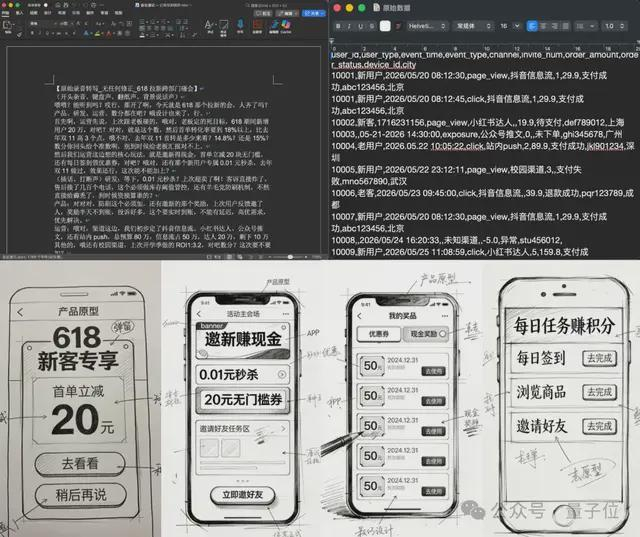Click the Home icon in the Word title bar

click(x=58, y=5)
